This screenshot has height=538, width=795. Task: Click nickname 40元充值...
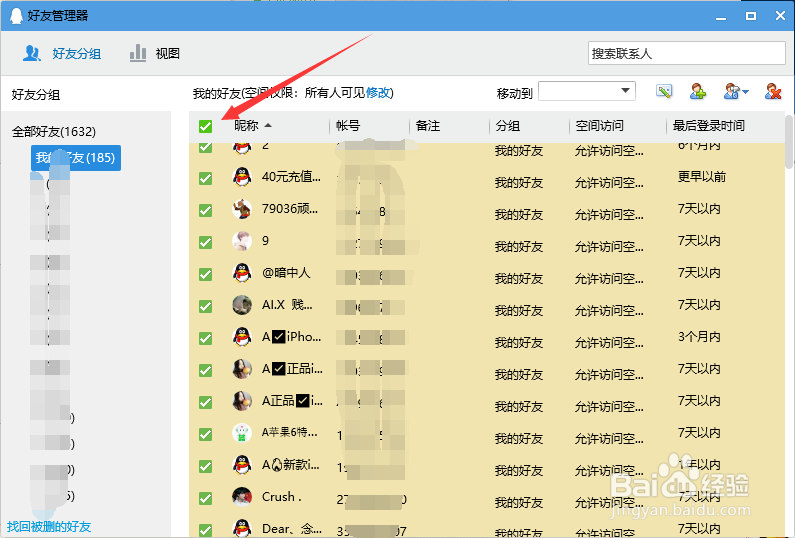[291, 177]
